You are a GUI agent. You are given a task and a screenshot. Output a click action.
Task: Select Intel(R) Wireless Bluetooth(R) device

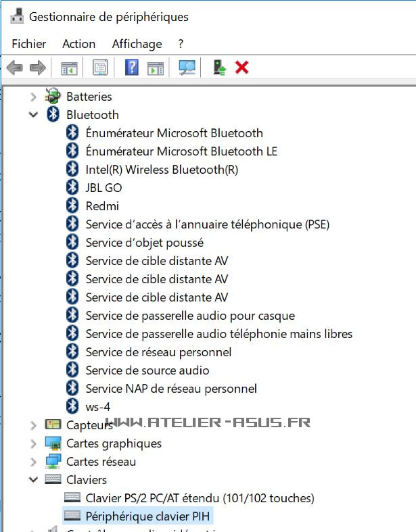[x=162, y=170]
